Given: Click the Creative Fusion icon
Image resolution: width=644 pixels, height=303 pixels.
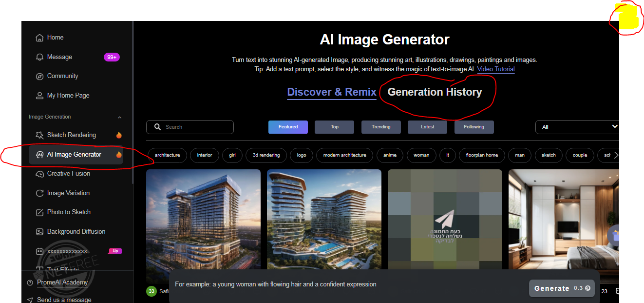Looking at the screenshot, I should tap(40, 174).
